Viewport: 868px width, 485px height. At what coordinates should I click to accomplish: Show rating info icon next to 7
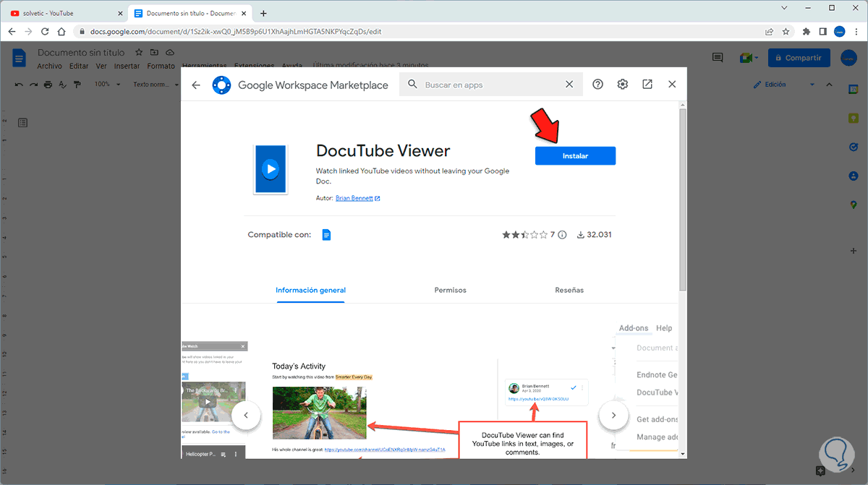(562, 235)
